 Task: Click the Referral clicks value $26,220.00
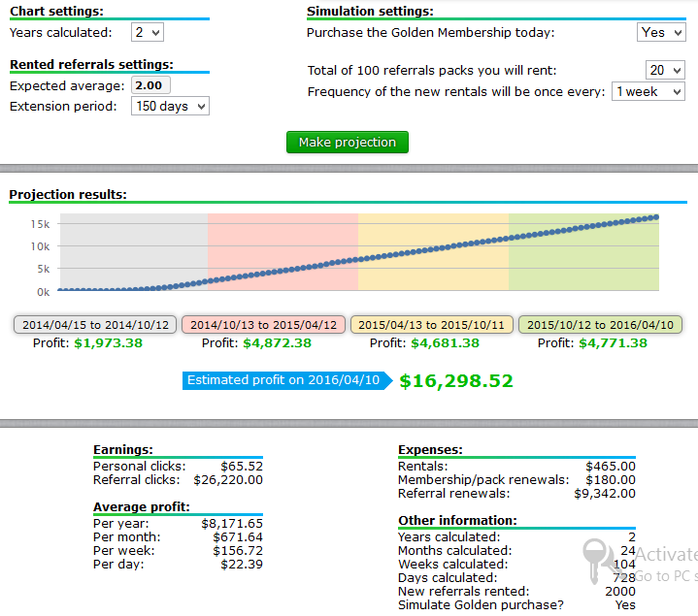228,480
